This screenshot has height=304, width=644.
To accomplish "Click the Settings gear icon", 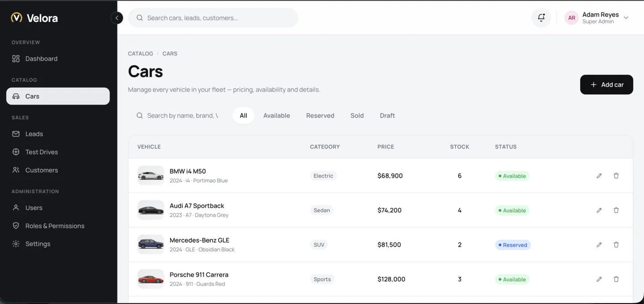I will pos(16,244).
